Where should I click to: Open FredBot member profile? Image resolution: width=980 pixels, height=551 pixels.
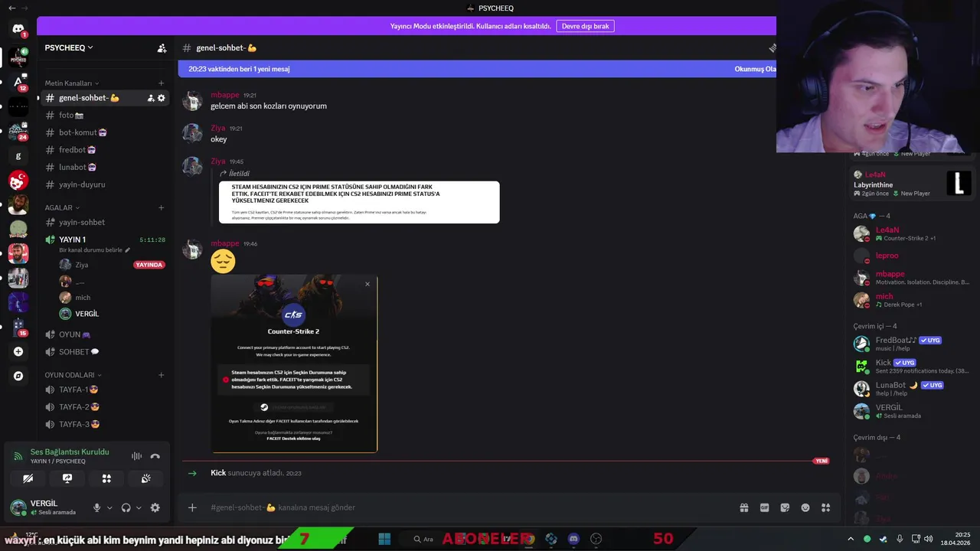tap(911, 344)
